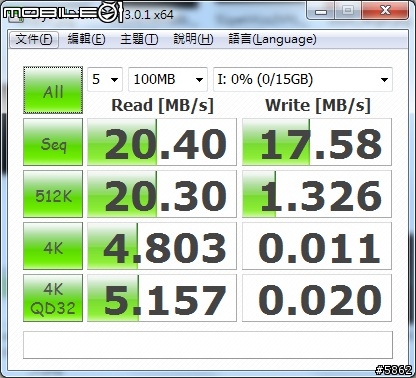Viewport: 416px width, 378px height.
Task: Open the test count dropdown showing 5
Action: (105, 79)
